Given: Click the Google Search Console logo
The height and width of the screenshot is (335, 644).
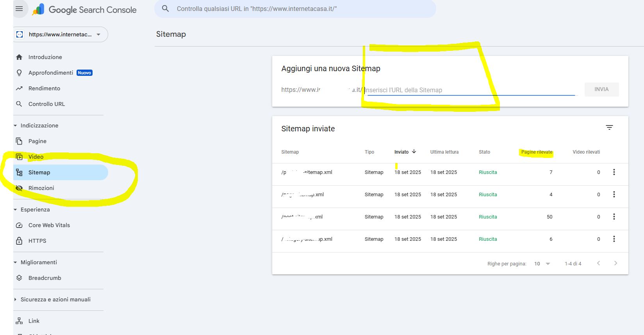Looking at the screenshot, I should (84, 10).
